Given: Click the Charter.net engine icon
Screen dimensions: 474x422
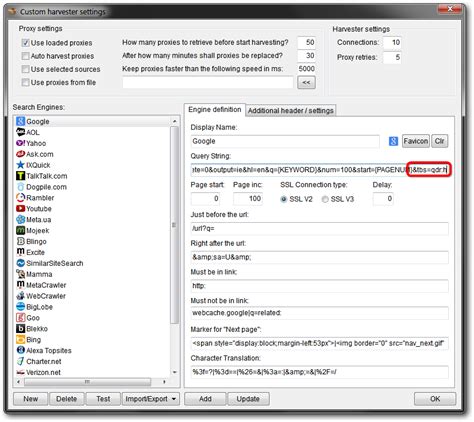Looking at the screenshot, I should (x=20, y=361).
